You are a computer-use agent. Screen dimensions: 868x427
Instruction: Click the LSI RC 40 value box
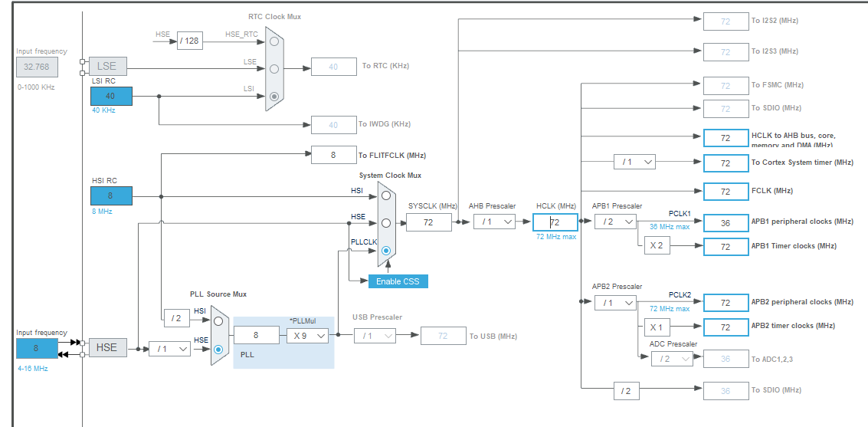coord(111,96)
